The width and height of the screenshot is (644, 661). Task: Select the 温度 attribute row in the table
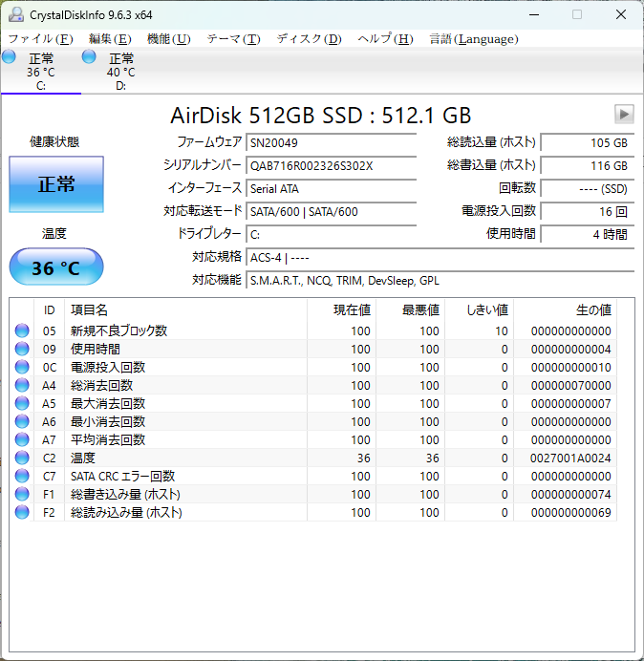pyautogui.click(x=313, y=458)
